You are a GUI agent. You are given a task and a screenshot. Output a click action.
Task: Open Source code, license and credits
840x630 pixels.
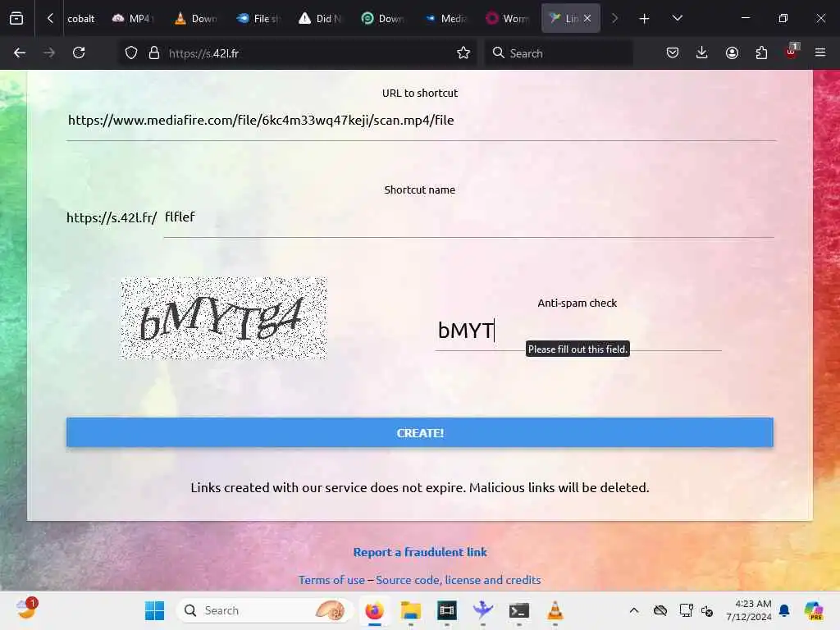[x=459, y=580]
